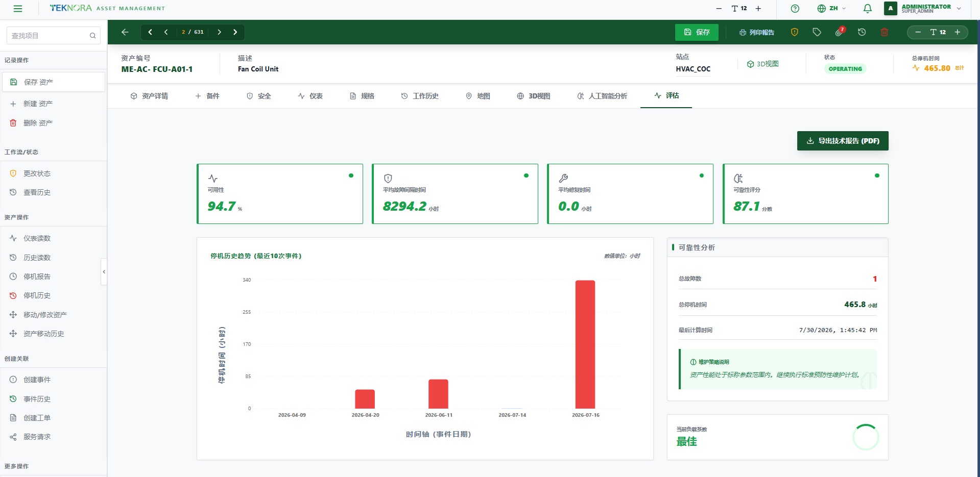Open 仪表读数 in sidebar
The image size is (980, 477).
pyautogui.click(x=53, y=238)
